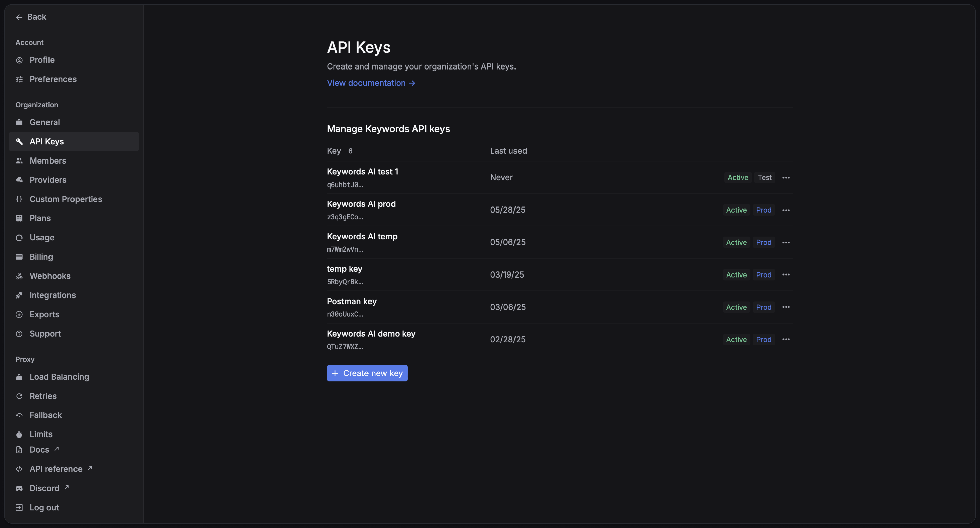This screenshot has width=980, height=528.
Task: Click key prefix m7Wm2wVn...
Action: [x=345, y=250]
